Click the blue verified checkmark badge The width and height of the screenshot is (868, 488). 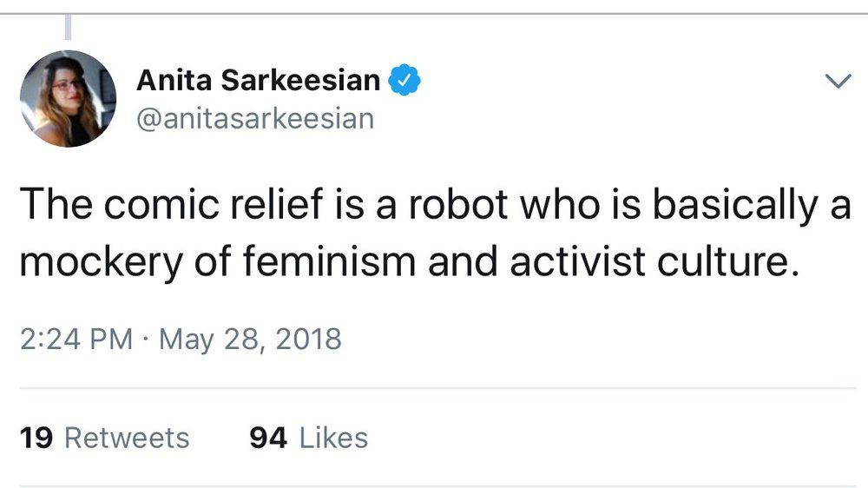click(x=404, y=81)
